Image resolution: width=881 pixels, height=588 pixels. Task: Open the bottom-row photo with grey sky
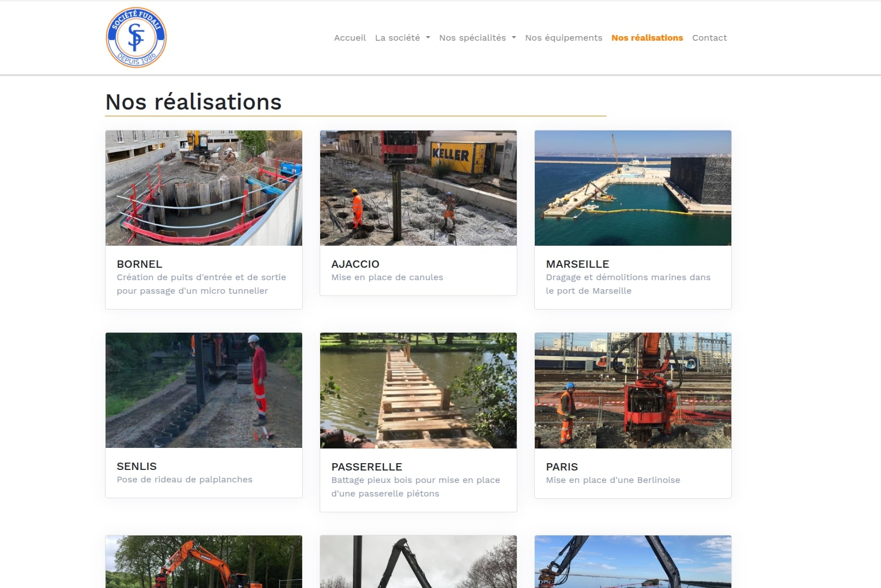418,561
